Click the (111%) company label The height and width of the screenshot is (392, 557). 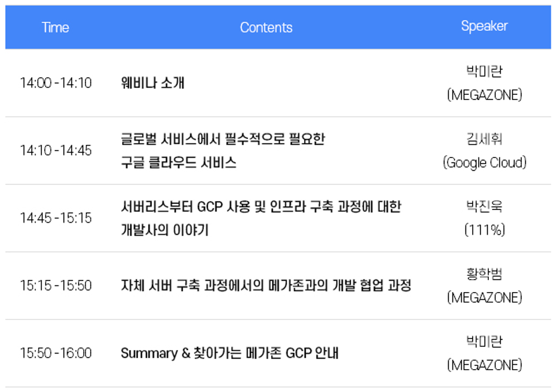(x=484, y=230)
